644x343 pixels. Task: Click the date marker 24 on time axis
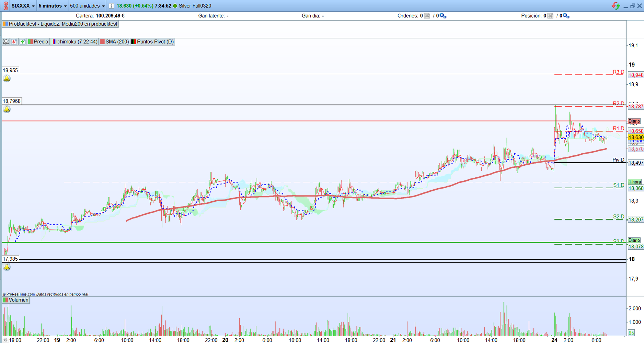554,340
